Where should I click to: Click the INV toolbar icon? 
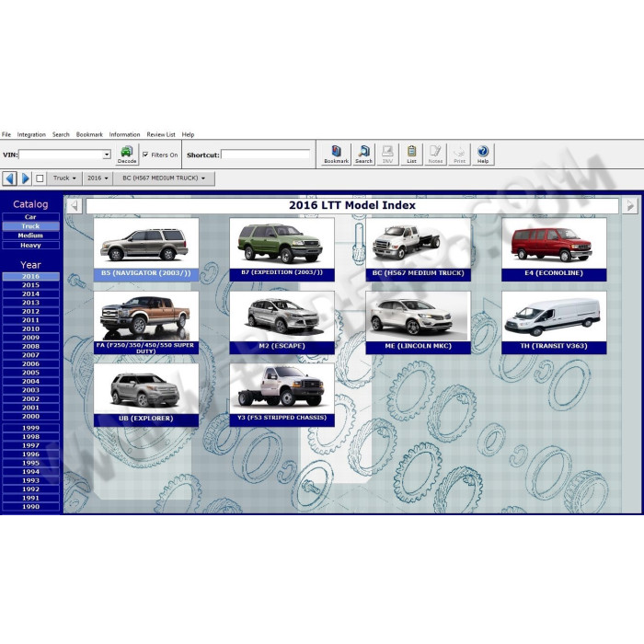(x=387, y=155)
